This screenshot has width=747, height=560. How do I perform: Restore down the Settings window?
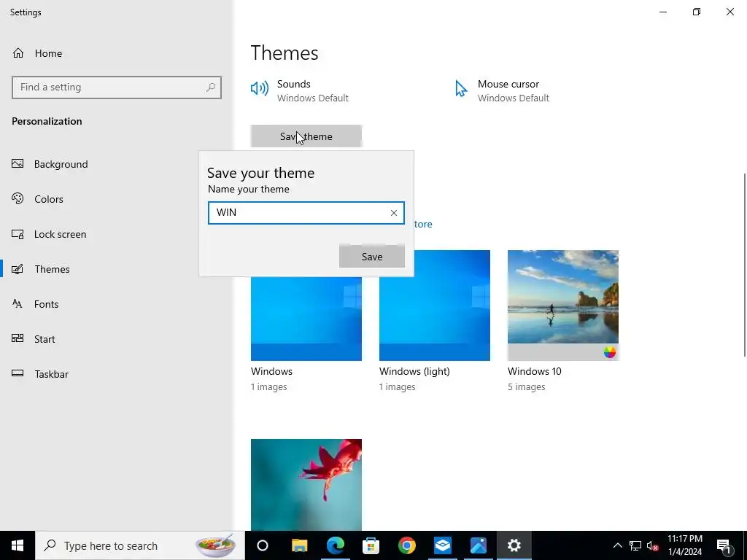click(697, 12)
